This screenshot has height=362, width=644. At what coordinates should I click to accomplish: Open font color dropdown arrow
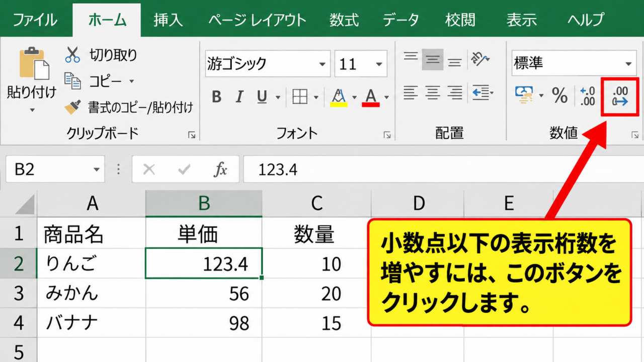(x=386, y=97)
